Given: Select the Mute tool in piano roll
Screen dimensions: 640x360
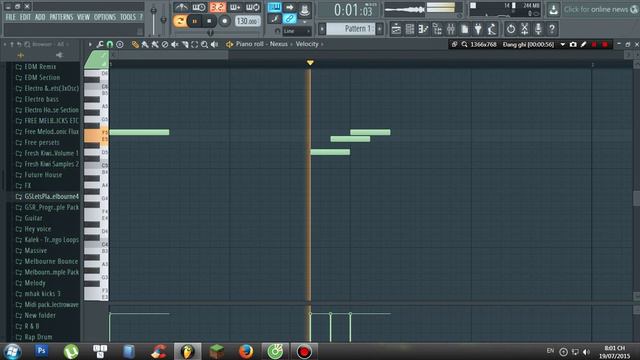Looking at the screenshot, I should (175, 44).
